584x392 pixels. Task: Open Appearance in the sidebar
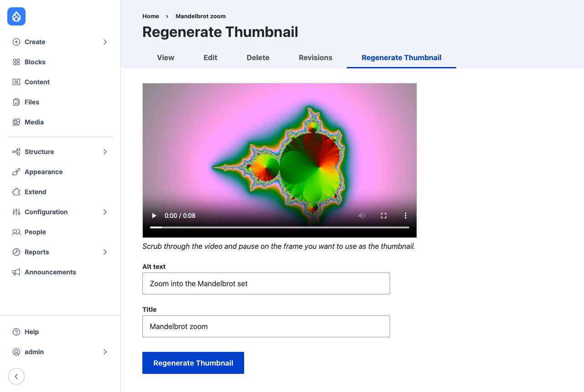(x=60, y=172)
